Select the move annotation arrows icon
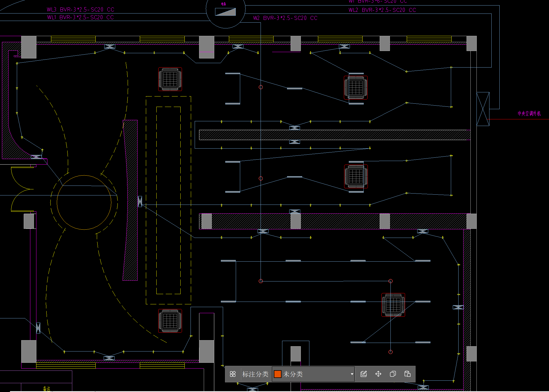The width and height of the screenshot is (549, 392). [x=378, y=374]
